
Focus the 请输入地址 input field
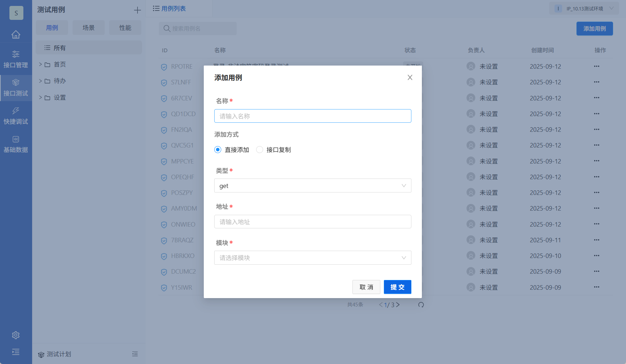[x=313, y=221]
